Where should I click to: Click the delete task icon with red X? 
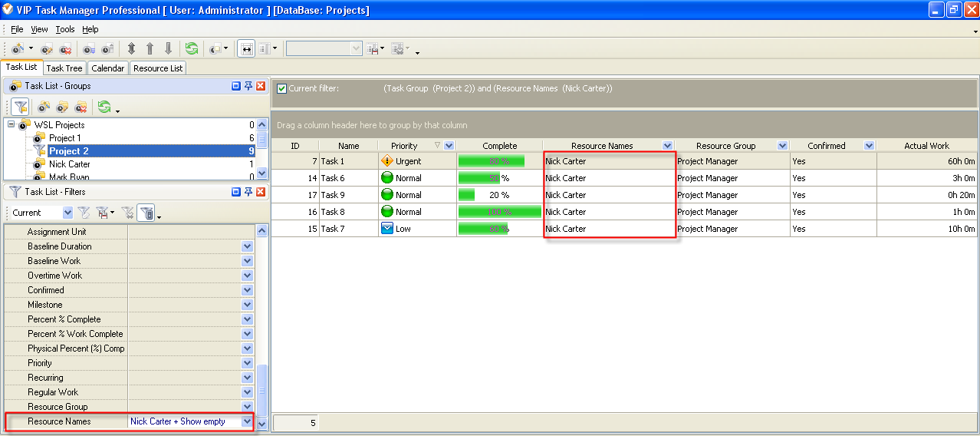click(65, 48)
